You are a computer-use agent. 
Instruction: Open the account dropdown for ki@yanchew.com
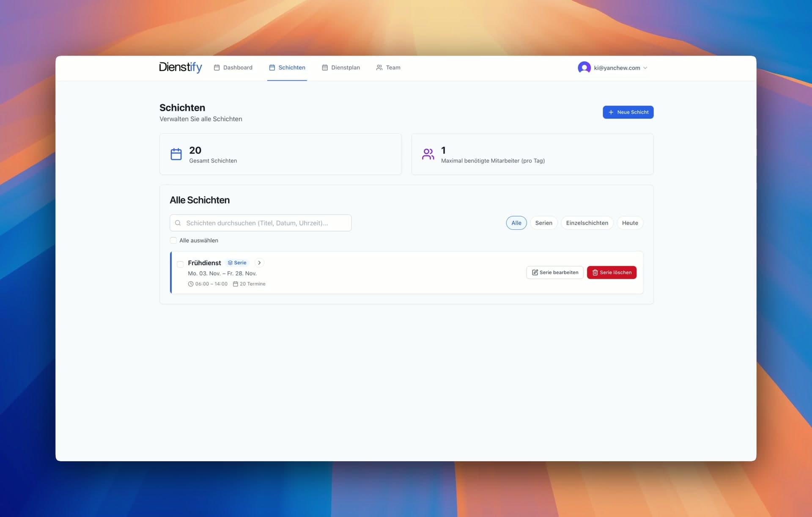pos(613,68)
